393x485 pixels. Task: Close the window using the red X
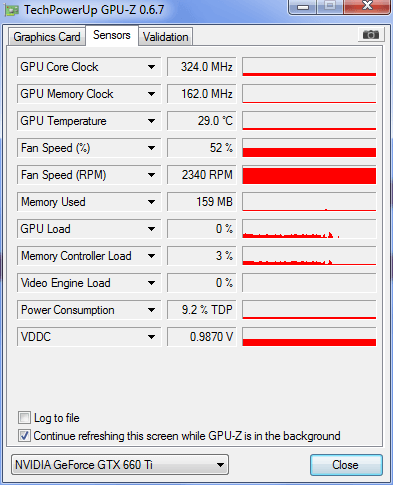367,7
